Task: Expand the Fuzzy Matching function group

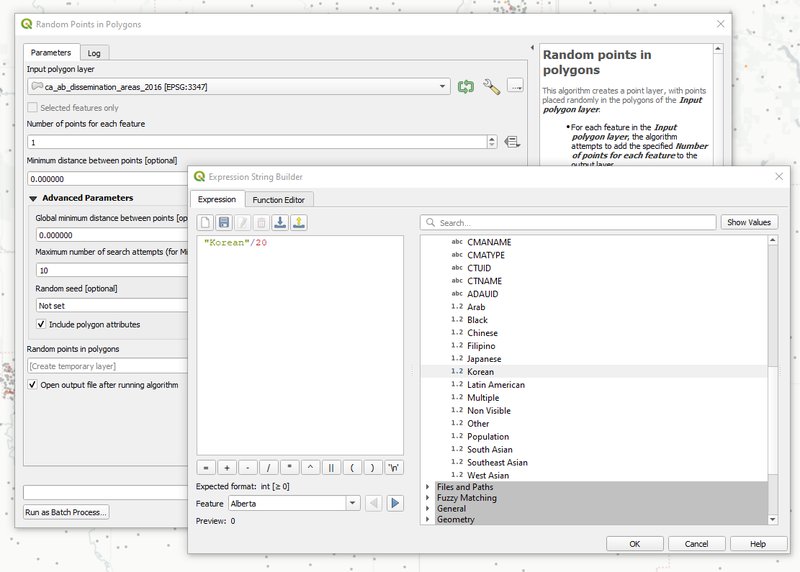Action: click(x=428, y=498)
